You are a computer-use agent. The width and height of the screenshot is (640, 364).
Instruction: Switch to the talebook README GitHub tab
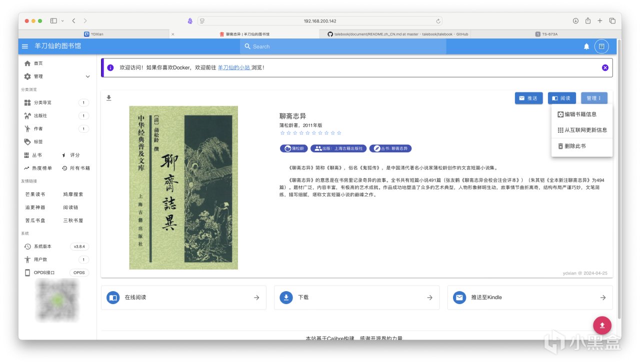coord(397,34)
